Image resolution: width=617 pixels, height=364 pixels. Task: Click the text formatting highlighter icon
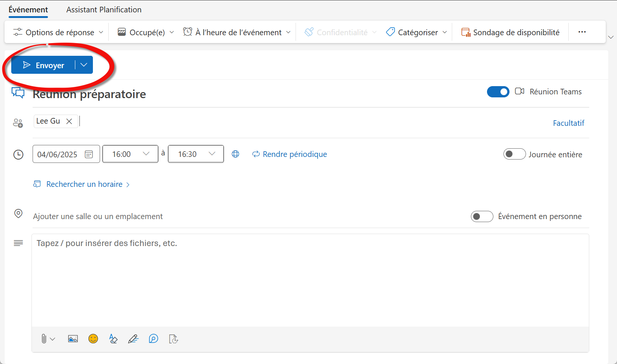point(113,339)
